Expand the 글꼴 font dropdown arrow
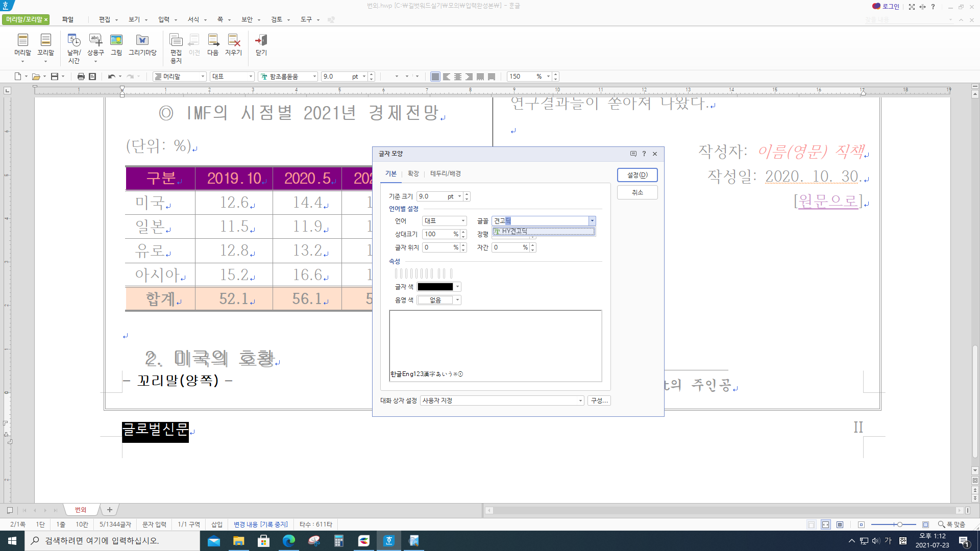The width and height of the screenshot is (980, 551). point(592,221)
